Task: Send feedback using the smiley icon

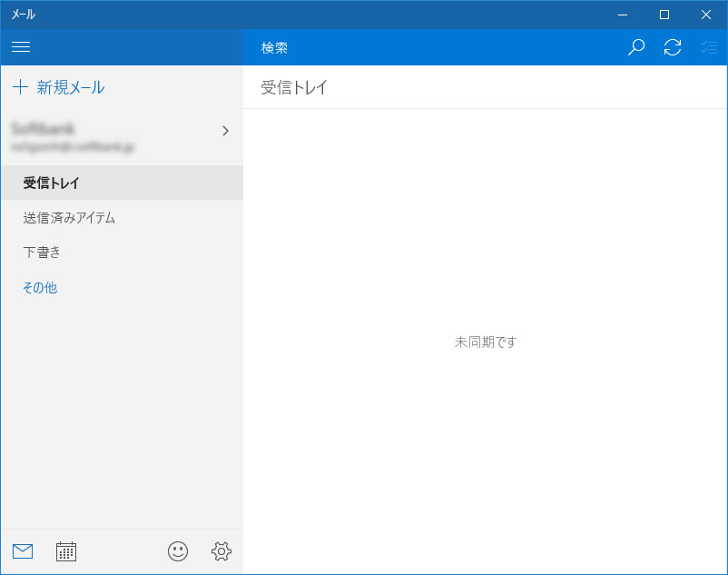Action: point(178,551)
